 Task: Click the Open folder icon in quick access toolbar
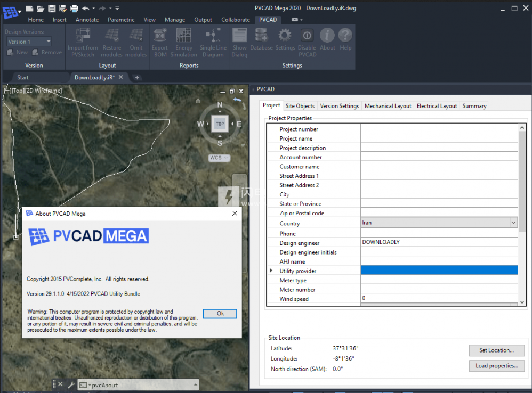[x=41, y=8]
